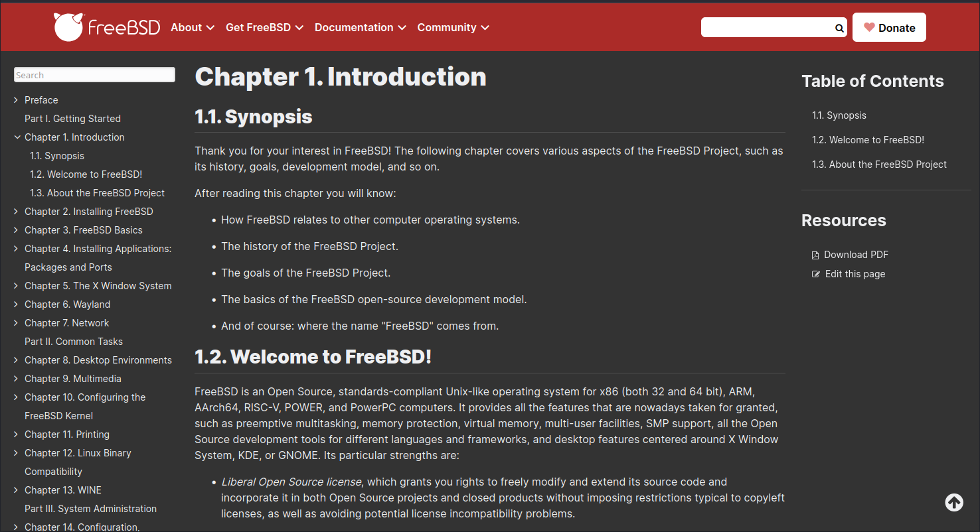Open the Get FreeBSD dropdown menu

click(265, 27)
